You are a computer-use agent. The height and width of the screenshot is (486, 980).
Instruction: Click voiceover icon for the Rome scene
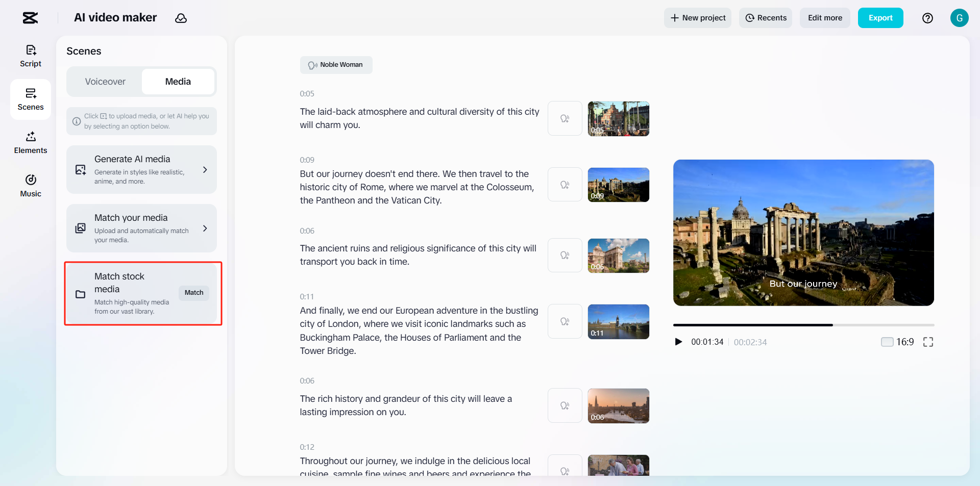pyautogui.click(x=565, y=185)
